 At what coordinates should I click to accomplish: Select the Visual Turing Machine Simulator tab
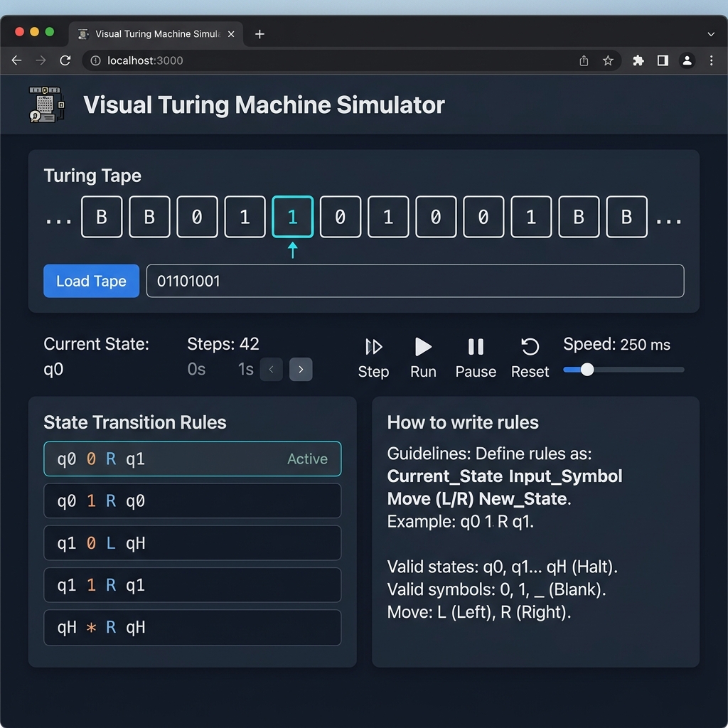point(156,34)
